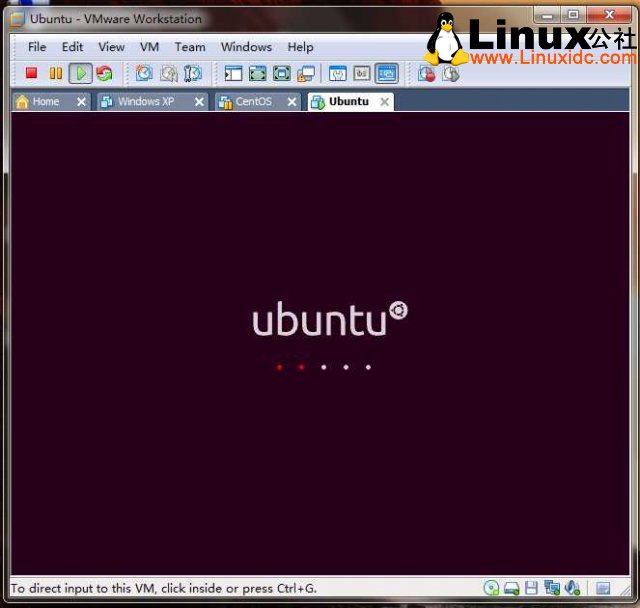
Task: Close the Home tab
Action: pos(81,102)
